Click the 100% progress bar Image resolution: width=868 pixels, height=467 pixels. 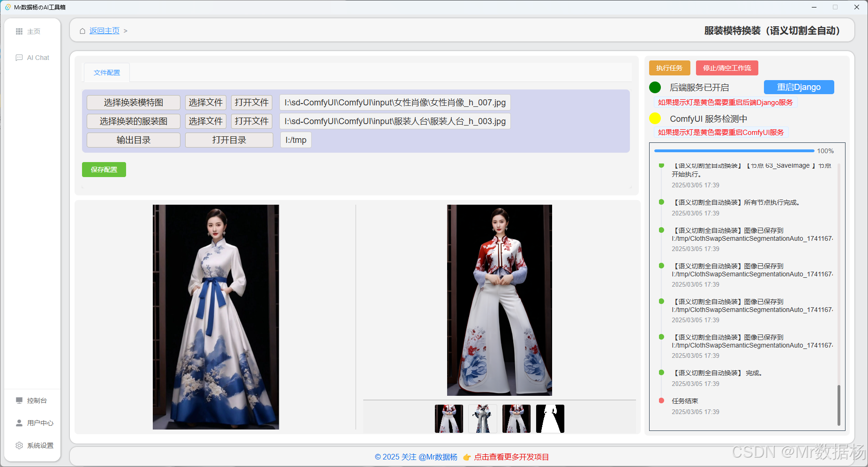click(x=734, y=151)
